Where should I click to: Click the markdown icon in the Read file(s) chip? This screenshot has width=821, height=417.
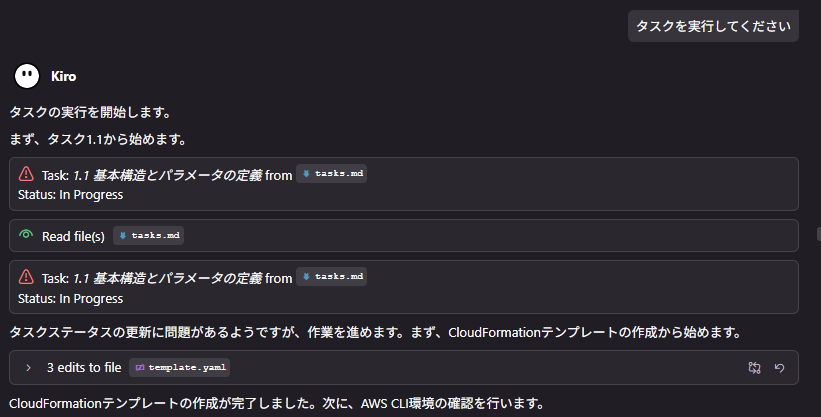click(122, 236)
